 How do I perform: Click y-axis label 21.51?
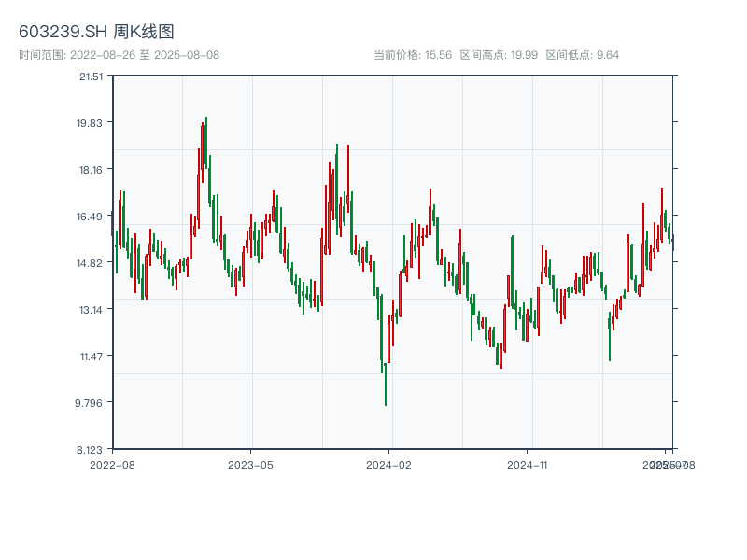[91, 77]
